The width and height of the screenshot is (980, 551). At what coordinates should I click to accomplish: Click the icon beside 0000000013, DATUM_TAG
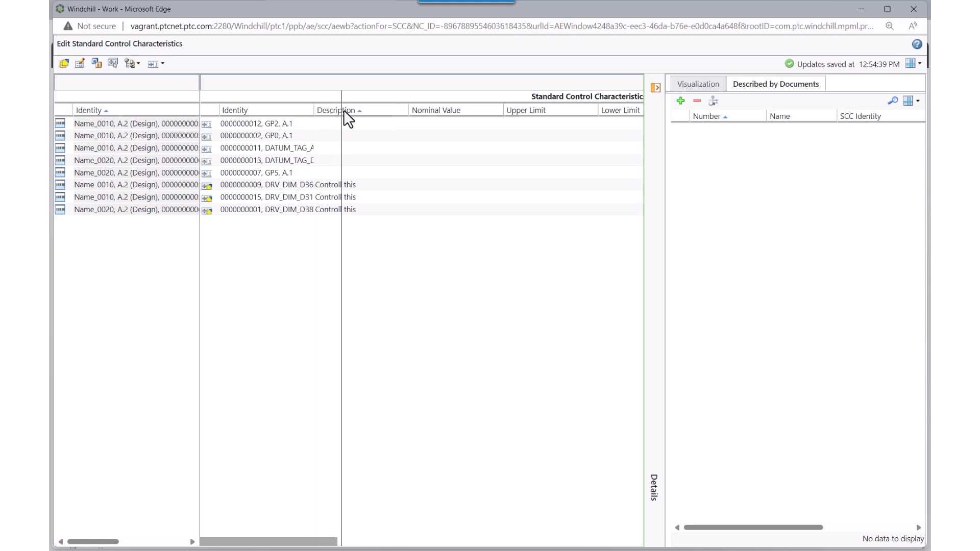point(206,162)
